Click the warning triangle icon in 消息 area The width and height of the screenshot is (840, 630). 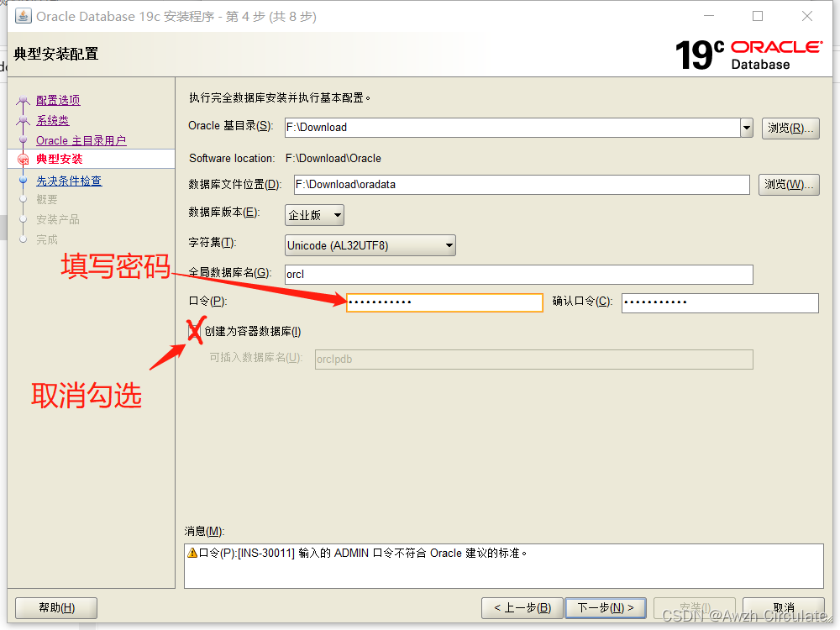[192, 551]
